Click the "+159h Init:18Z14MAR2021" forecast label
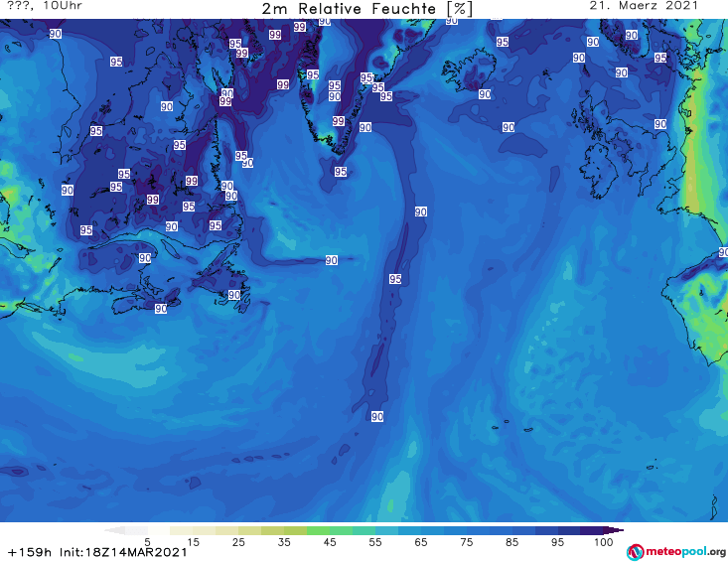Image resolution: width=728 pixels, height=562 pixels. click(97, 552)
